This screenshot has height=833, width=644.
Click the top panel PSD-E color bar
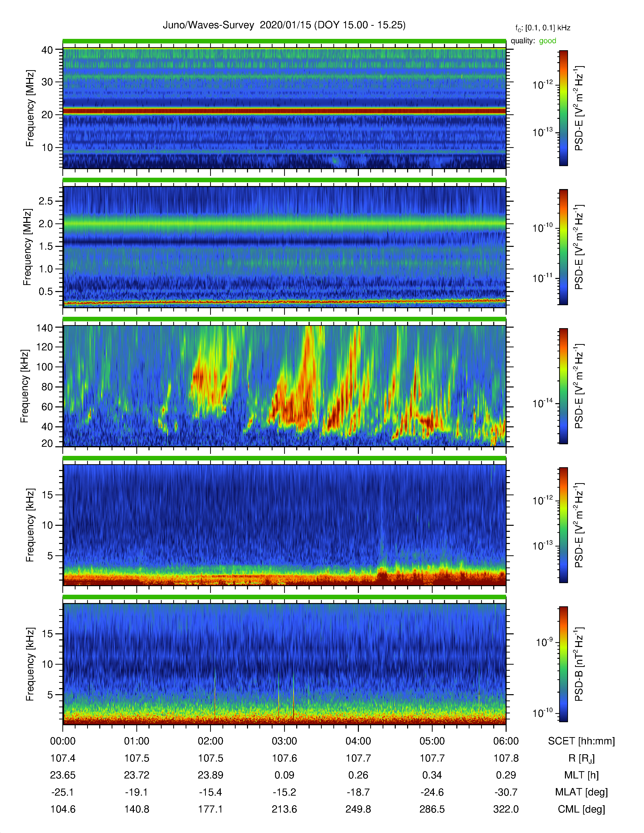coord(563,108)
